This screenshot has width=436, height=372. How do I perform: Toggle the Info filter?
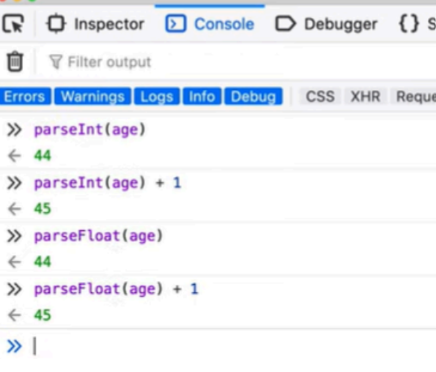tap(202, 97)
